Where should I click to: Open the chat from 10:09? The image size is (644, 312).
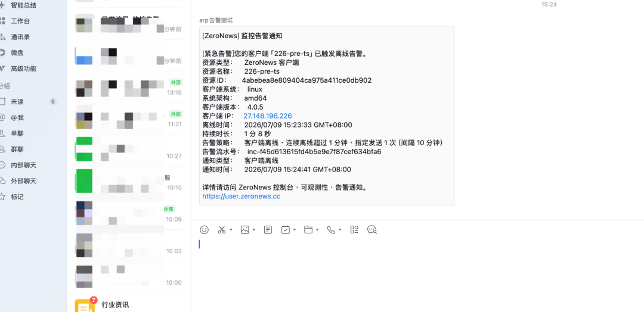pos(129,214)
